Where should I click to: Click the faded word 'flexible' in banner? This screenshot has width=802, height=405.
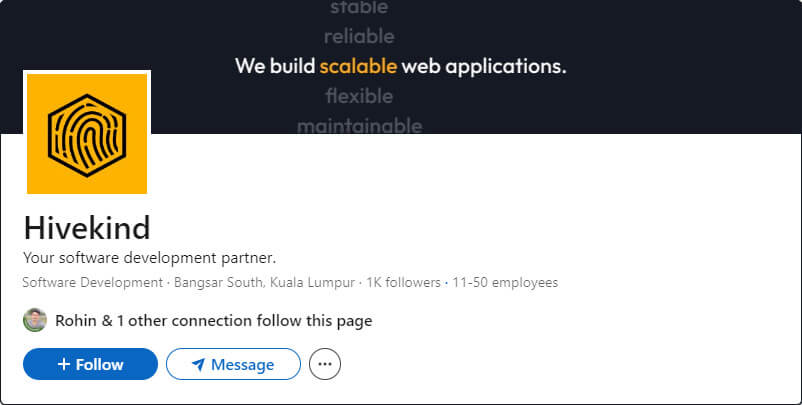click(359, 97)
